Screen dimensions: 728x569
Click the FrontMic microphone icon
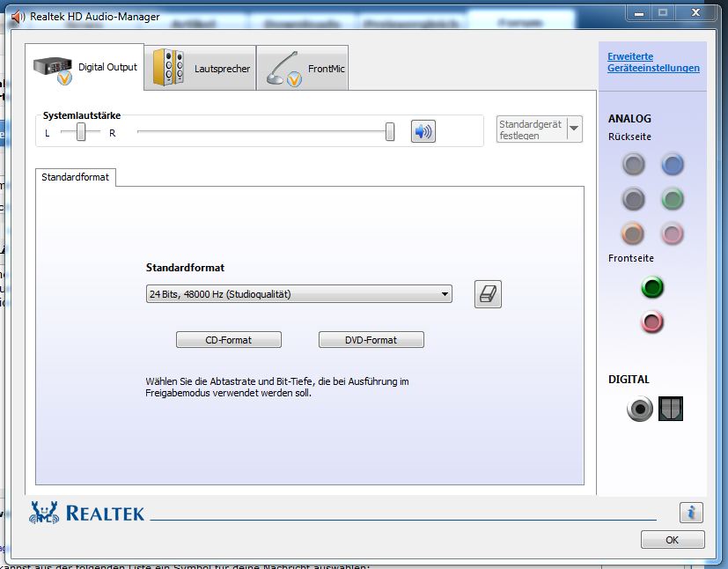[x=283, y=69]
